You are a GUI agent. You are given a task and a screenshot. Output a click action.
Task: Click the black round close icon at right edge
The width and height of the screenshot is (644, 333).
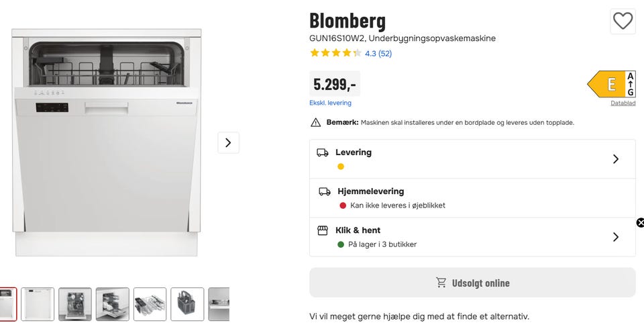coord(640,223)
